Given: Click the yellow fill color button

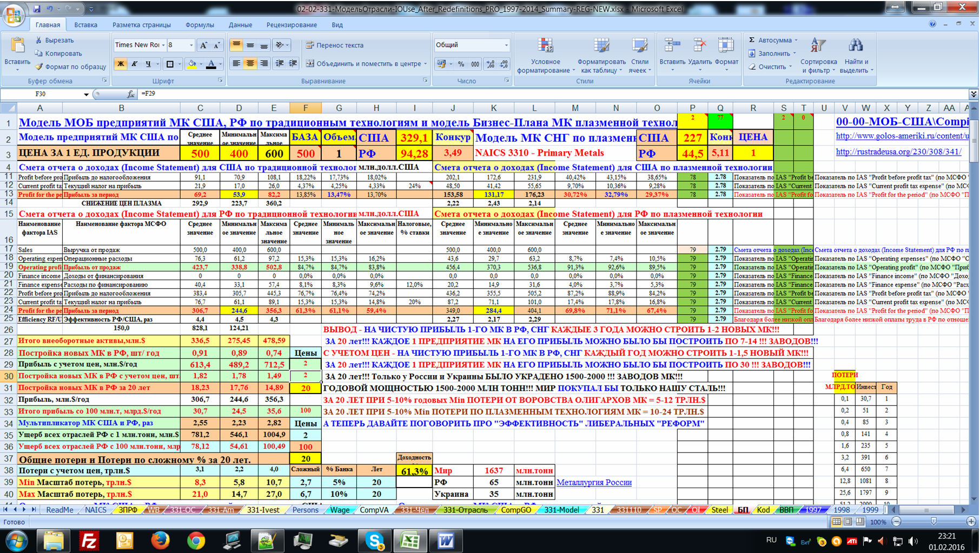Looking at the screenshot, I should point(191,64).
